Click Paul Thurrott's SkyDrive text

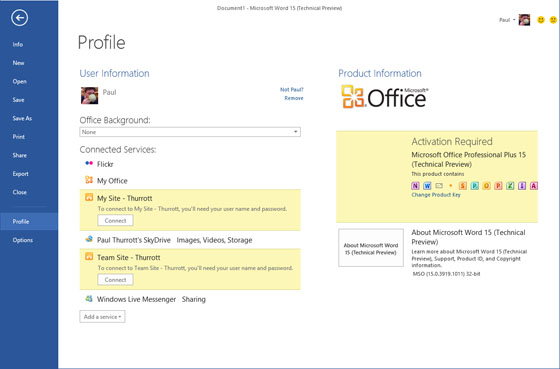[134, 240]
